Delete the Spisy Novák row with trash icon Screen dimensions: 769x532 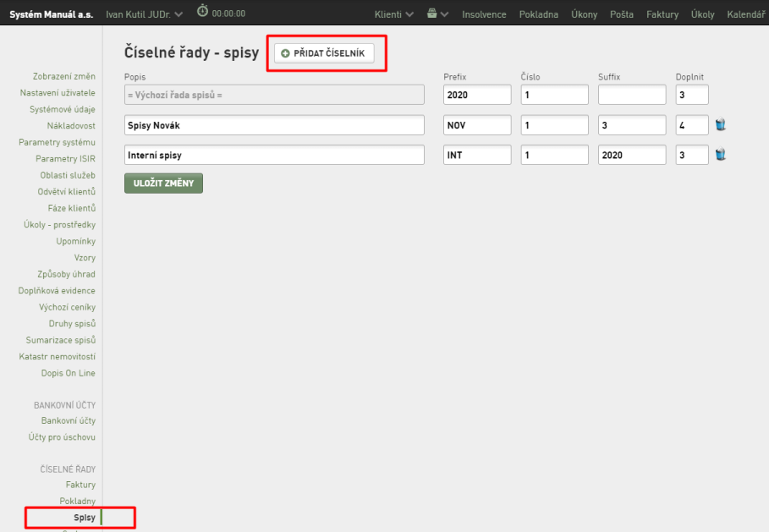coord(720,124)
